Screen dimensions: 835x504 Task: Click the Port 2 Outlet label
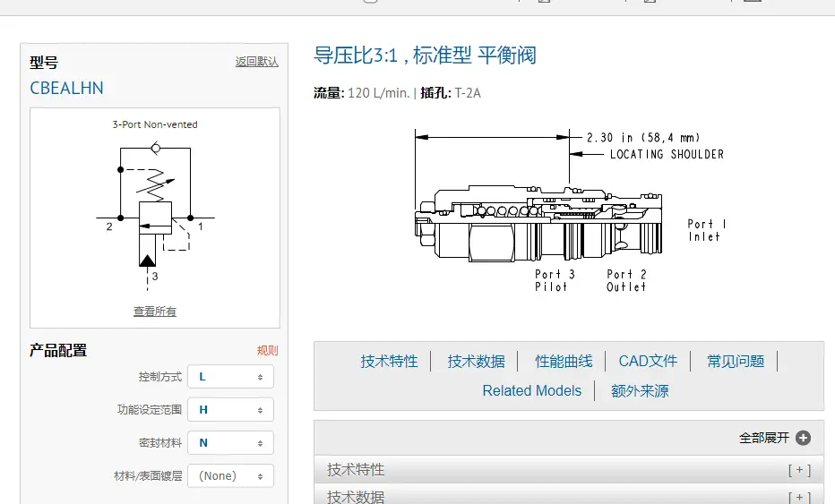[x=626, y=280]
